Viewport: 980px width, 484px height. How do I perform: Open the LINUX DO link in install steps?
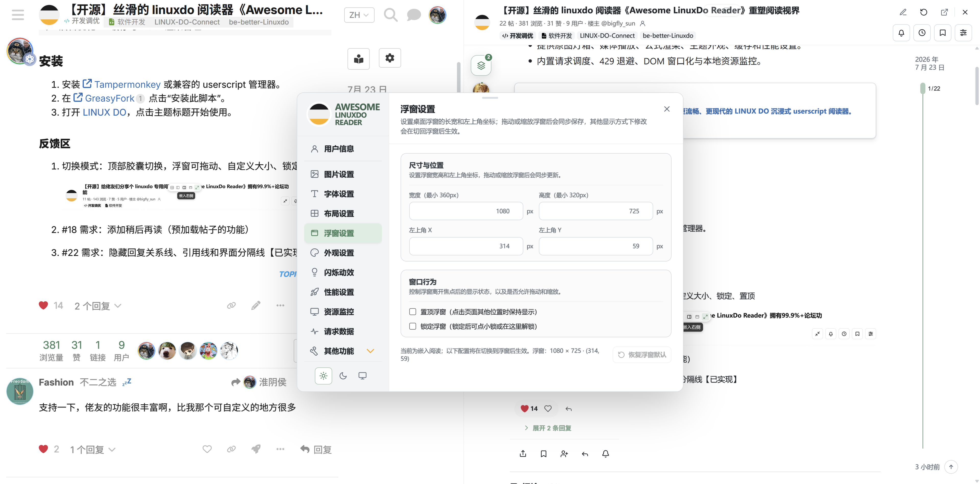pyautogui.click(x=104, y=112)
